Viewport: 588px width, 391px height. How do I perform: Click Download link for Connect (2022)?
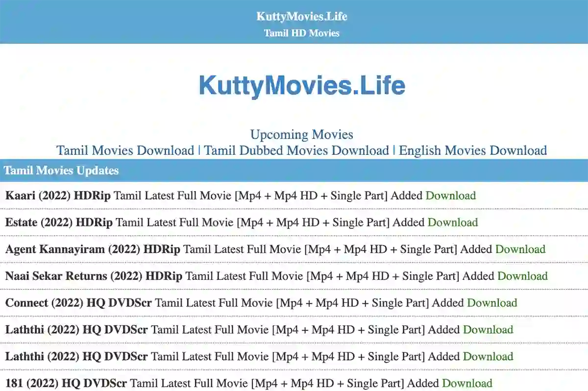click(492, 303)
